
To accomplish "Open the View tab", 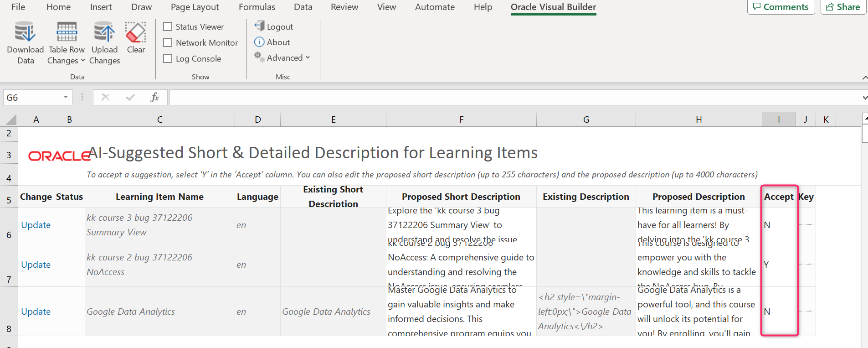I will (386, 7).
